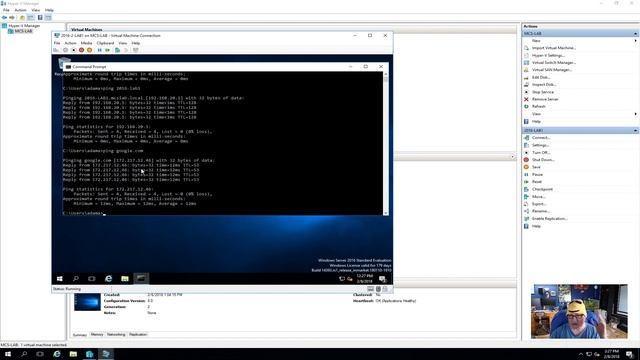
Task: Click green Reset icon in VM Connection toolbar
Action: point(107,50)
